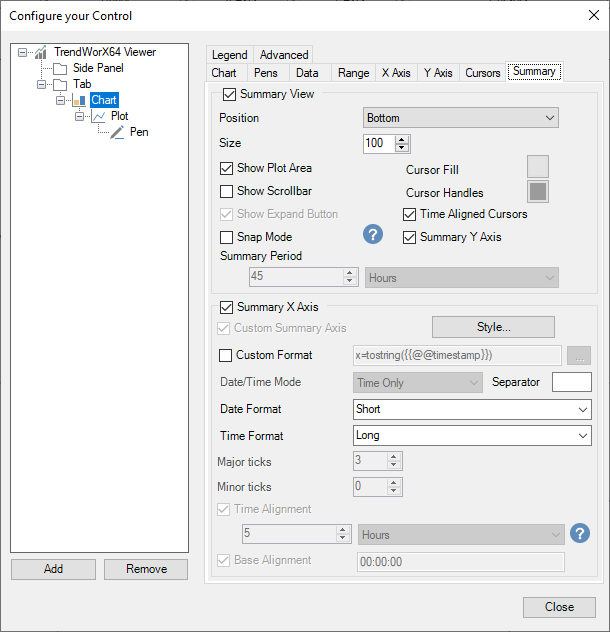Open the Position dropdown set to Bottom
Image resolution: width=610 pixels, height=632 pixels.
(460, 118)
